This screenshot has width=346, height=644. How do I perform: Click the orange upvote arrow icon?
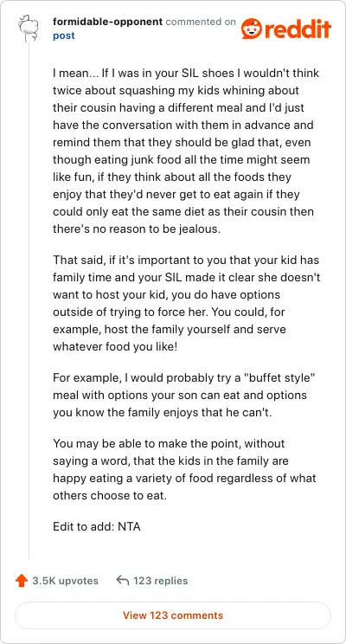point(21,581)
